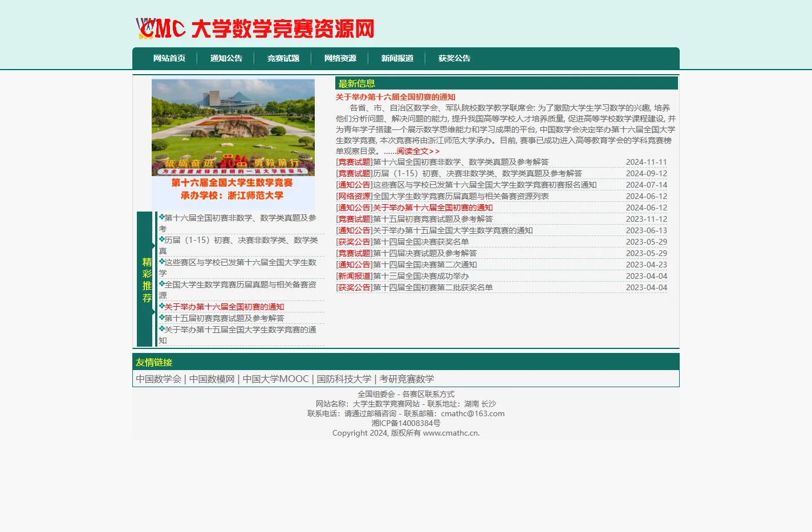Open 第十三届全国决赛成功举办

tap(421, 276)
